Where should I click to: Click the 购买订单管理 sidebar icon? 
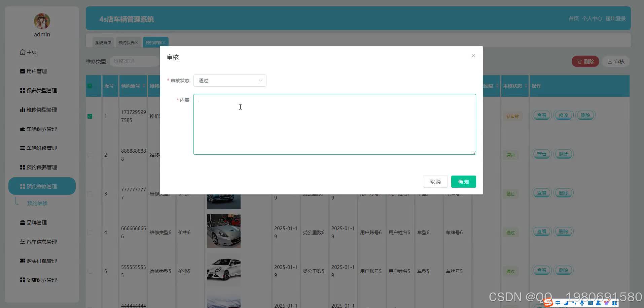pyautogui.click(x=22, y=261)
